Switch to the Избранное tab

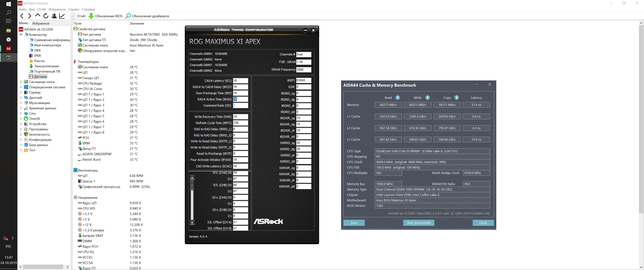click(x=41, y=23)
